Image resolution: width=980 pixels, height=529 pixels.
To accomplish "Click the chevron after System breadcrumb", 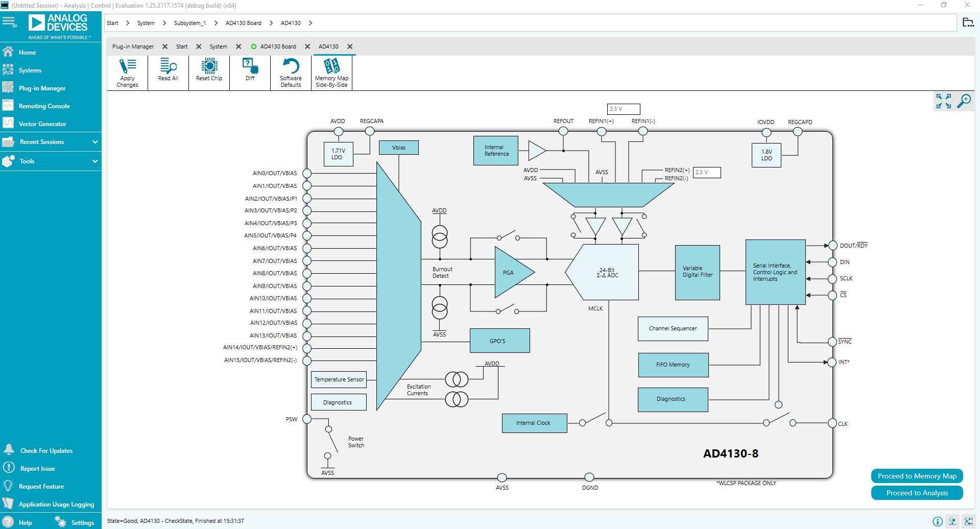I will (164, 23).
